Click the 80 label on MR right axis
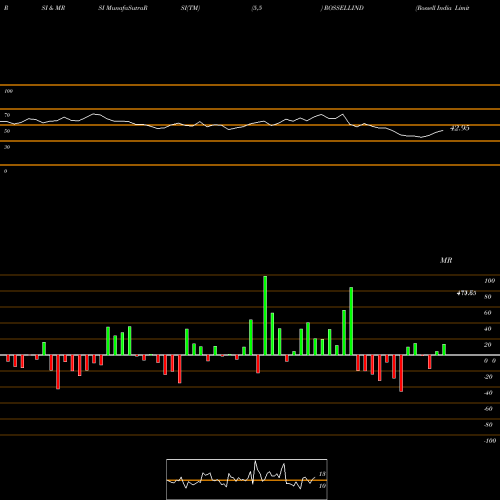The height and width of the screenshot is (500, 500). pyautogui.click(x=488, y=297)
